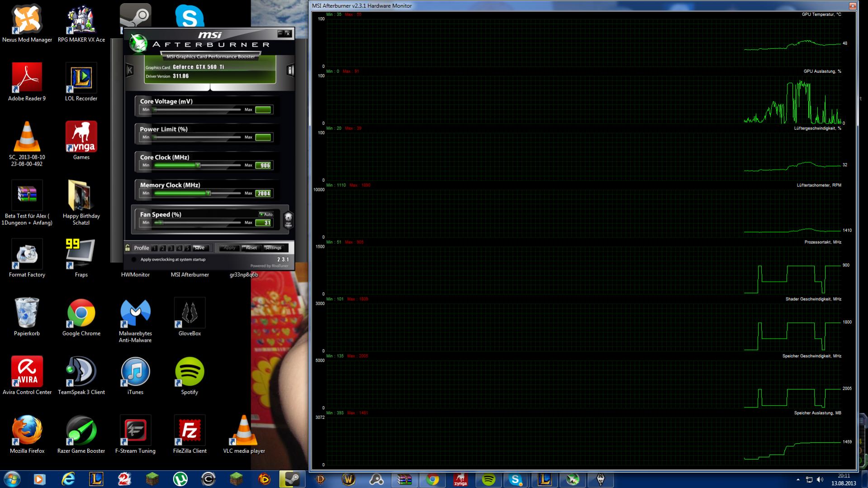Open the info side button in Afterburner
868x488 pixels.
(290, 70)
